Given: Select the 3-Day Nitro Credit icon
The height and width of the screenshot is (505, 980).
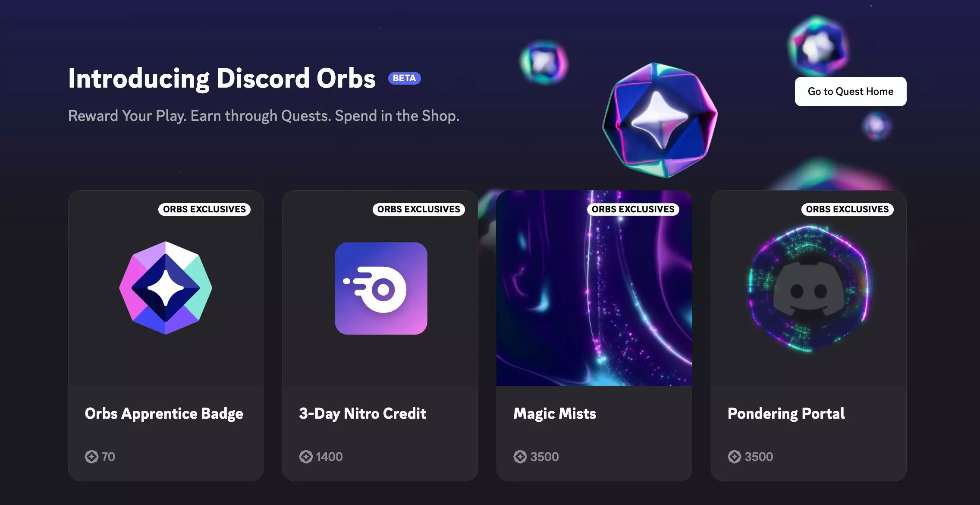Looking at the screenshot, I should pos(381,288).
